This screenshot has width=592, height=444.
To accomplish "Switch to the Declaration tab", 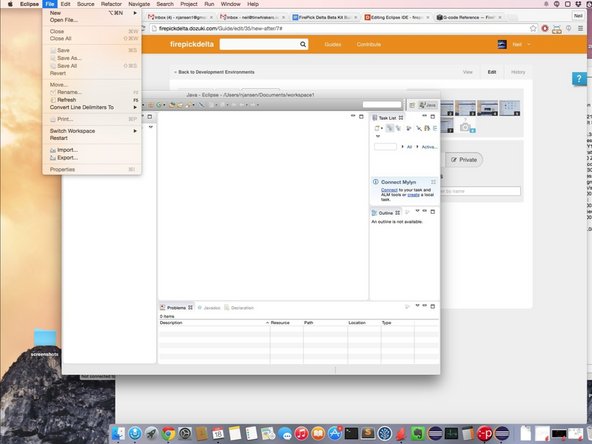I will click(x=239, y=308).
